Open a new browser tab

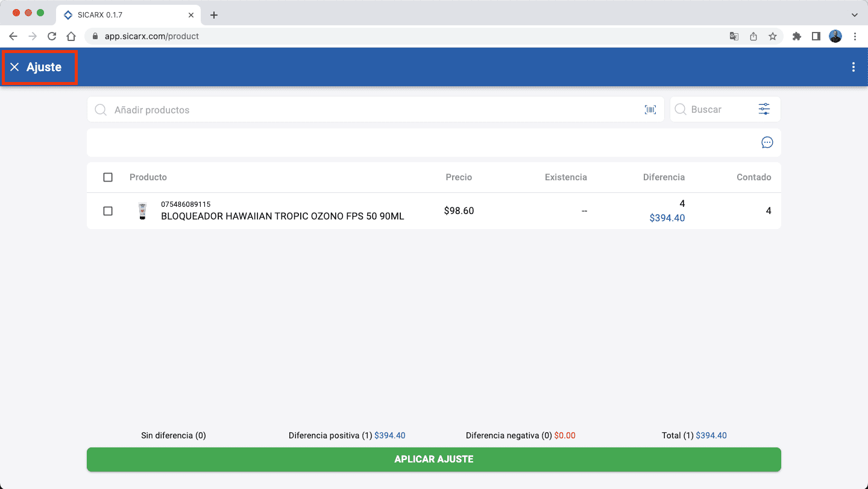[214, 14]
